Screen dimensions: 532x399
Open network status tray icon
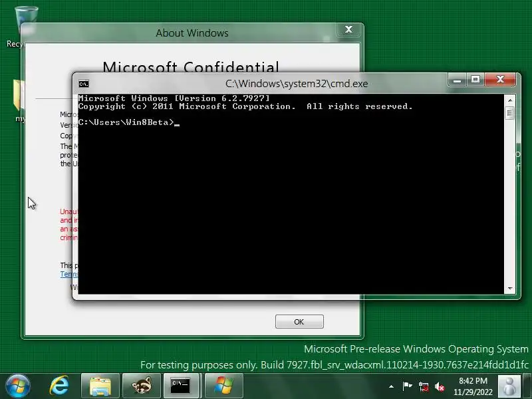(x=423, y=386)
